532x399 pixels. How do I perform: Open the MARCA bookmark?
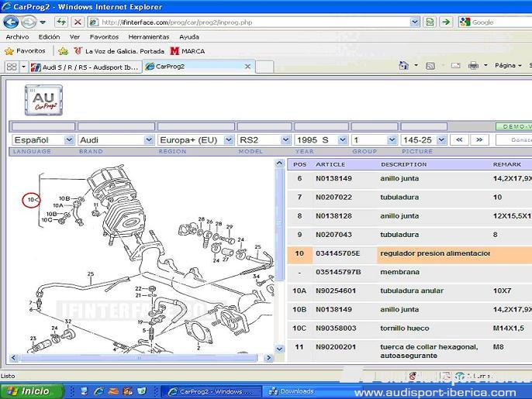(188, 51)
